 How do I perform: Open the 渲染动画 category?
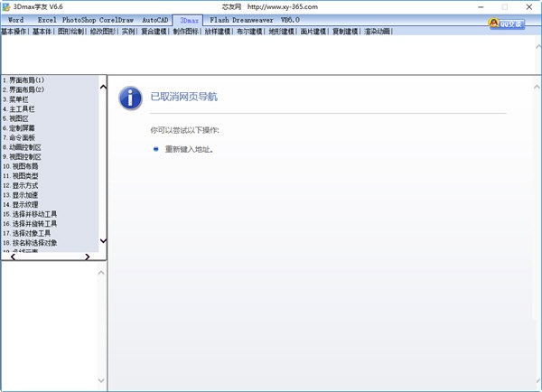pos(377,32)
